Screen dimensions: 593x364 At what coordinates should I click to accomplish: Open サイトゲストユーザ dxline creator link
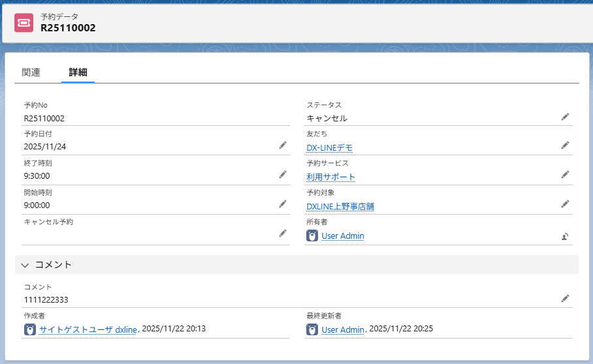click(88, 329)
